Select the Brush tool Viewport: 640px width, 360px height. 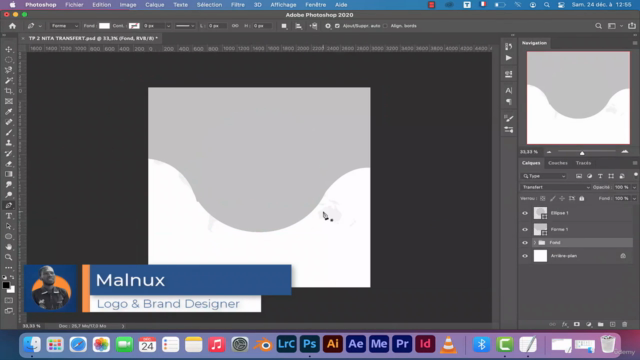pos(9,133)
